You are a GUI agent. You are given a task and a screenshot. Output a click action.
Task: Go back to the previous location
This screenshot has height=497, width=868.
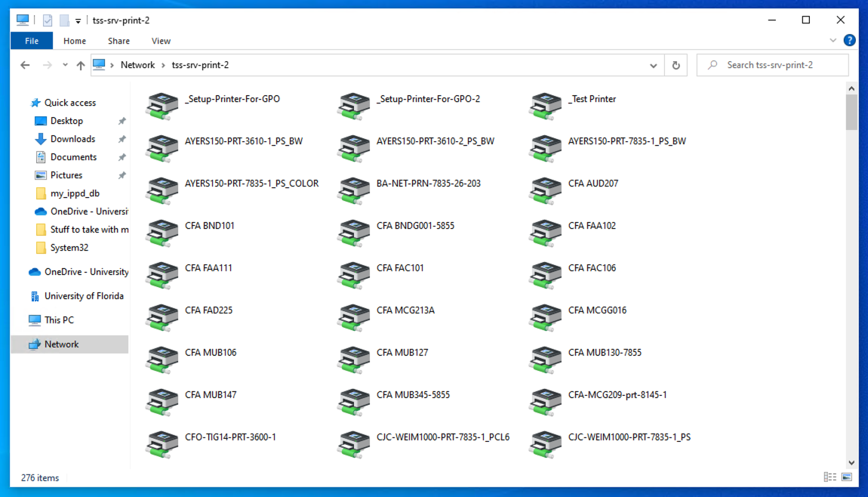(25, 65)
